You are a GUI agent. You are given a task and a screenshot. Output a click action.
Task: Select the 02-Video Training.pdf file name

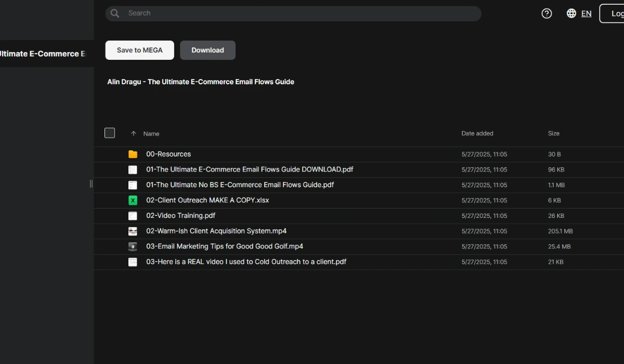pos(180,215)
